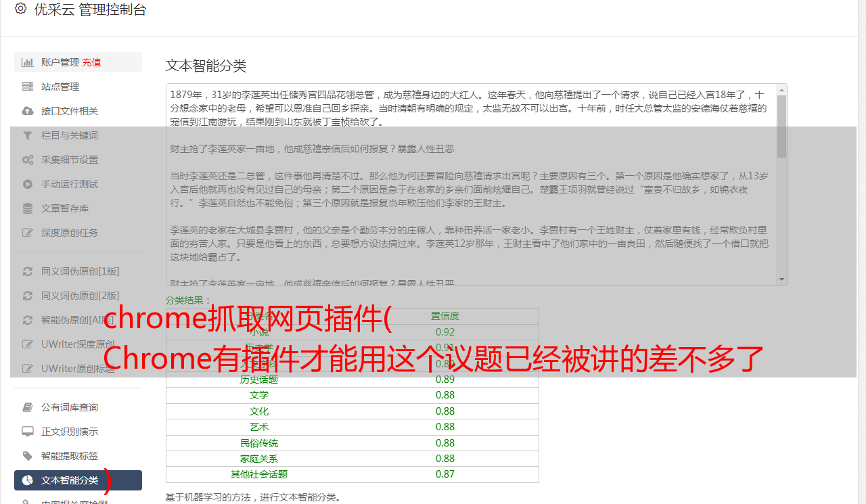The width and height of the screenshot is (866, 504).
Task: Click the 历史话题 category cell
Action: [259, 380]
